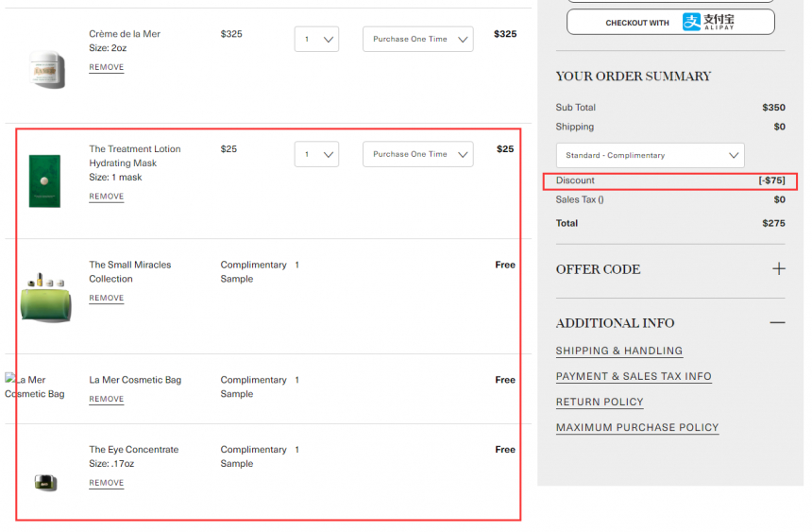Click the Size: .17oz text
The width and height of the screenshot is (812, 532).
111,464
